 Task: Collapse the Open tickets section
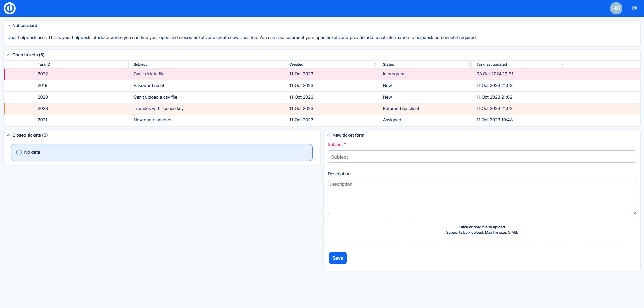coord(9,55)
